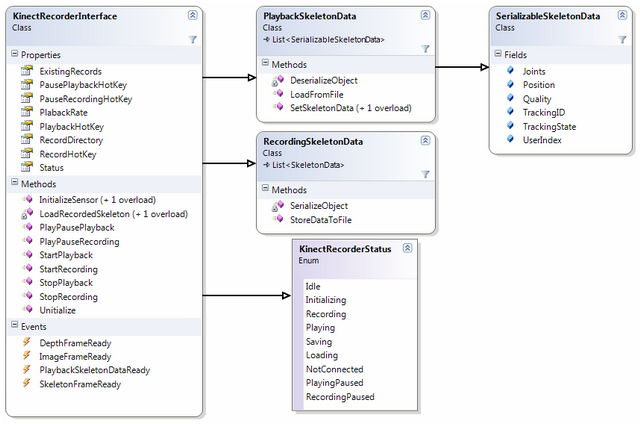Select the Initializing enum value
This screenshot has height=424, width=640.
point(326,300)
